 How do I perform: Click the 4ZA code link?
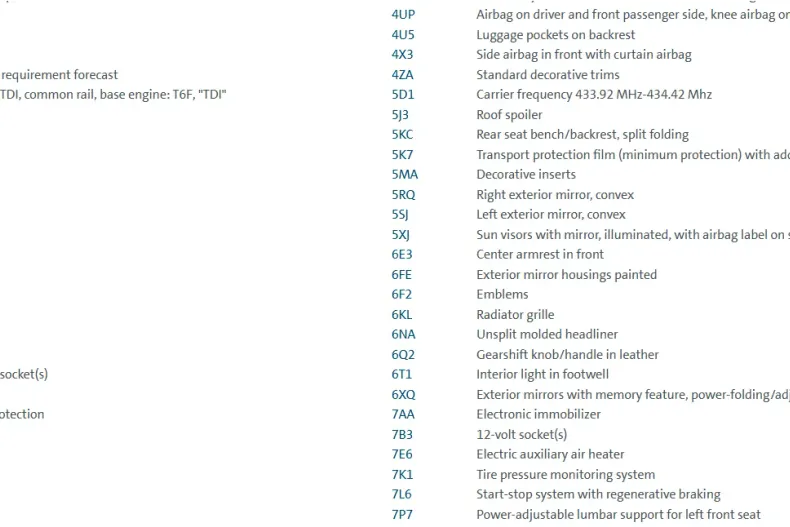(402, 75)
